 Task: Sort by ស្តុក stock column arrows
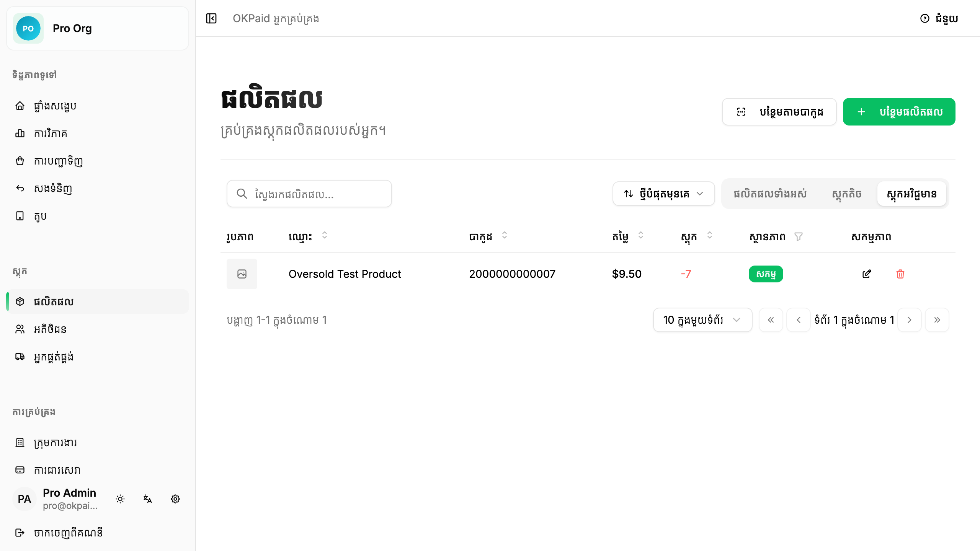coord(710,235)
